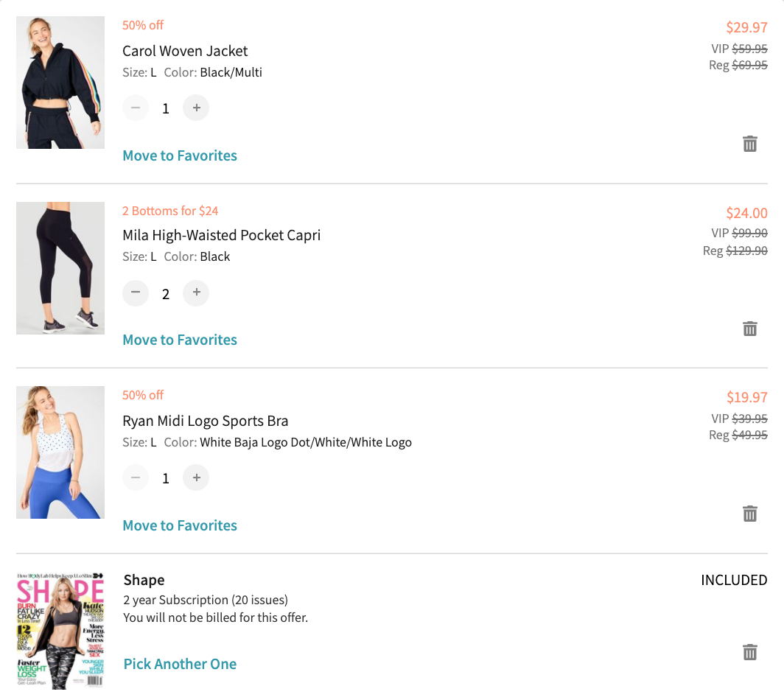Screen dimensions: 784x700
Task: Increase the Mila Pocket Capri quantity
Action: [196, 293]
